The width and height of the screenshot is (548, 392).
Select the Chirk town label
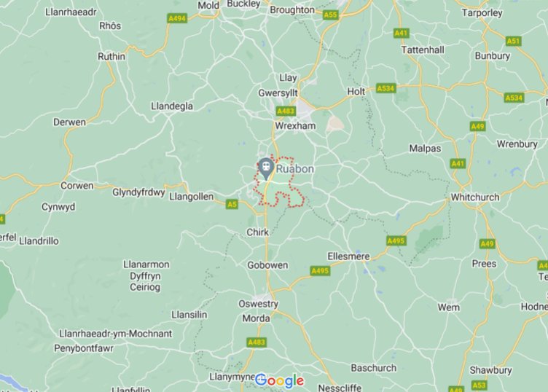coord(257,232)
